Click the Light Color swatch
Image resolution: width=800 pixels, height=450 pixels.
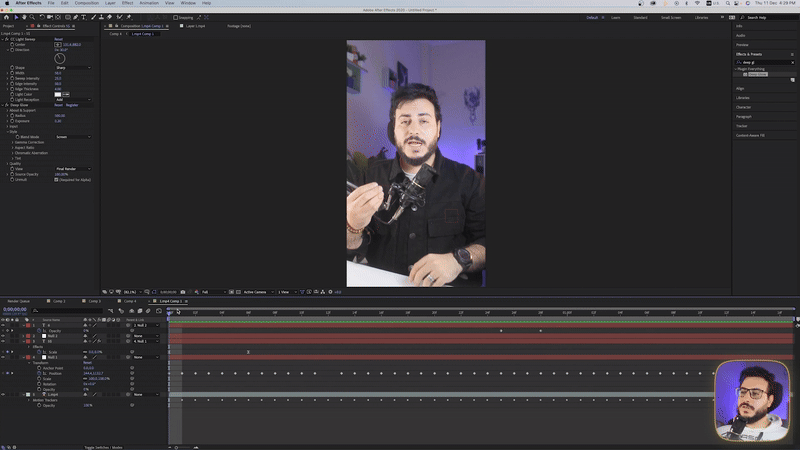(58, 94)
